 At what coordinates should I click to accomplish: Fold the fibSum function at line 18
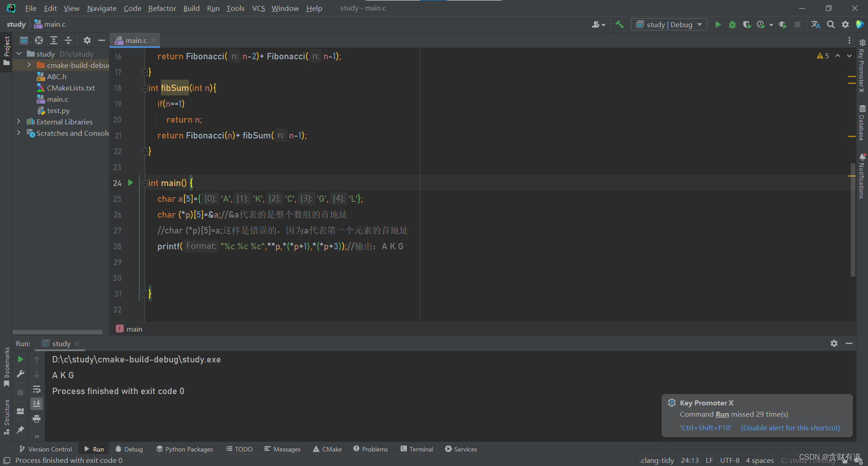point(145,88)
